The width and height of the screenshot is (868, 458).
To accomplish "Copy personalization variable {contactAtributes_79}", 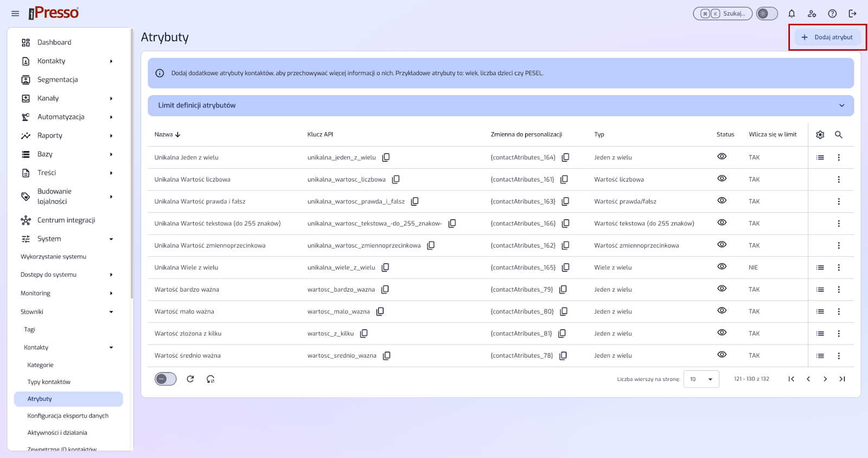I will pyautogui.click(x=563, y=289).
